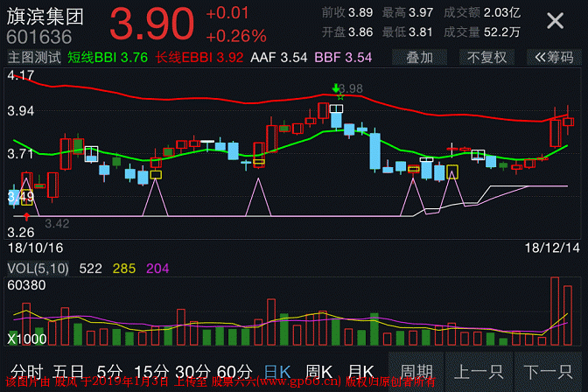588x392 pixels.
Task: Click the 主图测试 indicator label
Action: click(34, 58)
